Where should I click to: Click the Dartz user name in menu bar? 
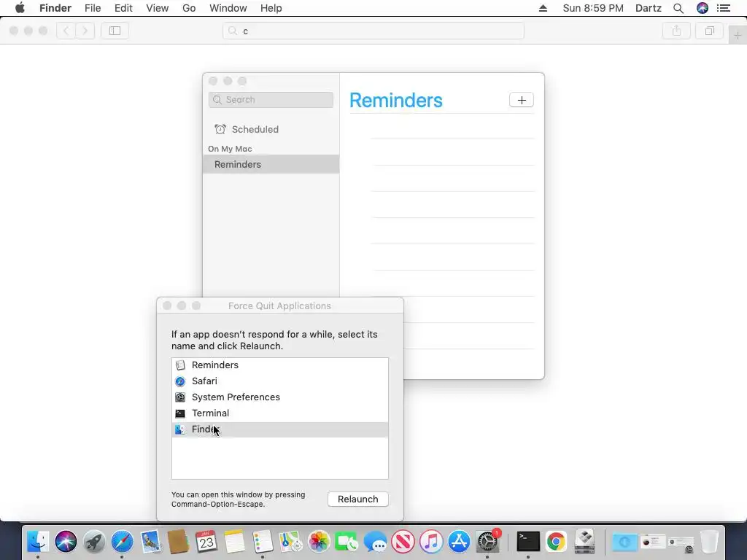[x=649, y=8]
